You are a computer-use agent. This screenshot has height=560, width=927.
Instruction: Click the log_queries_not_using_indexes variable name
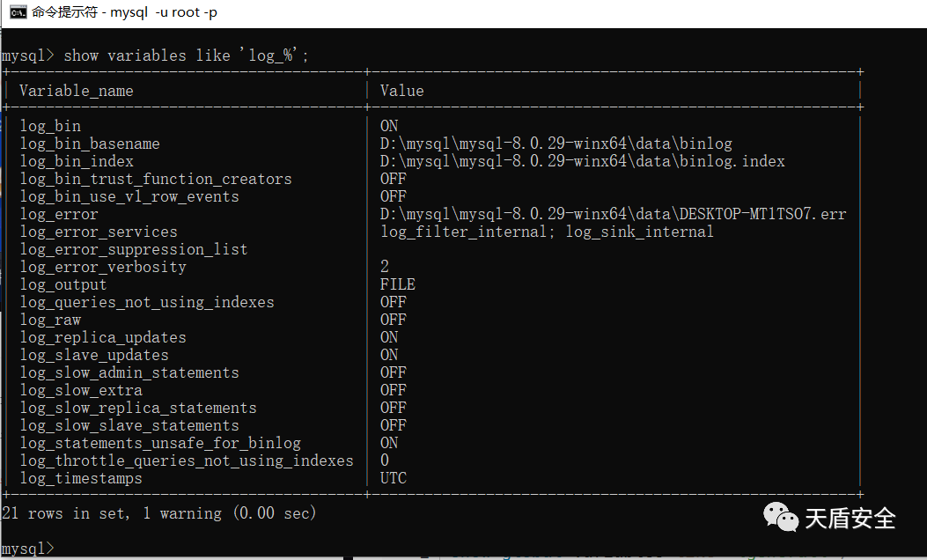(147, 302)
